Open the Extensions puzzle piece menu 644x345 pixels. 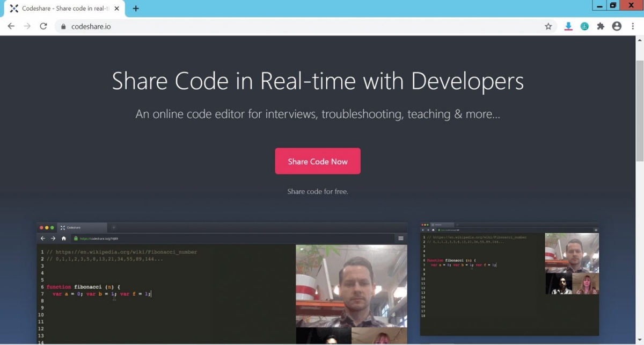(601, 26)
